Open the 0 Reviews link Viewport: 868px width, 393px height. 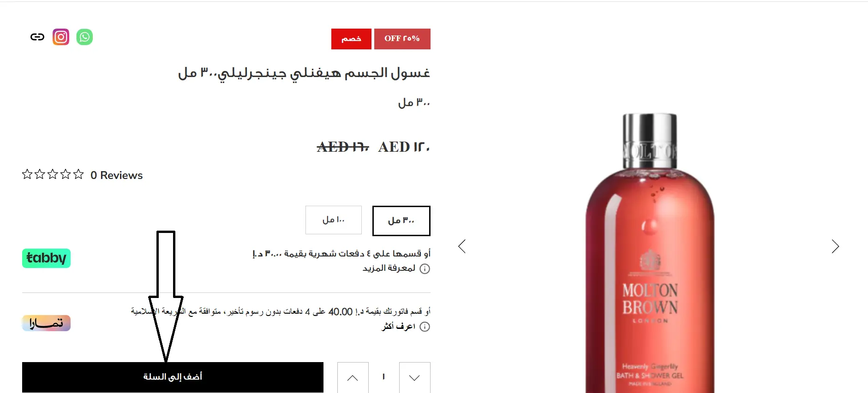[116, 175]
